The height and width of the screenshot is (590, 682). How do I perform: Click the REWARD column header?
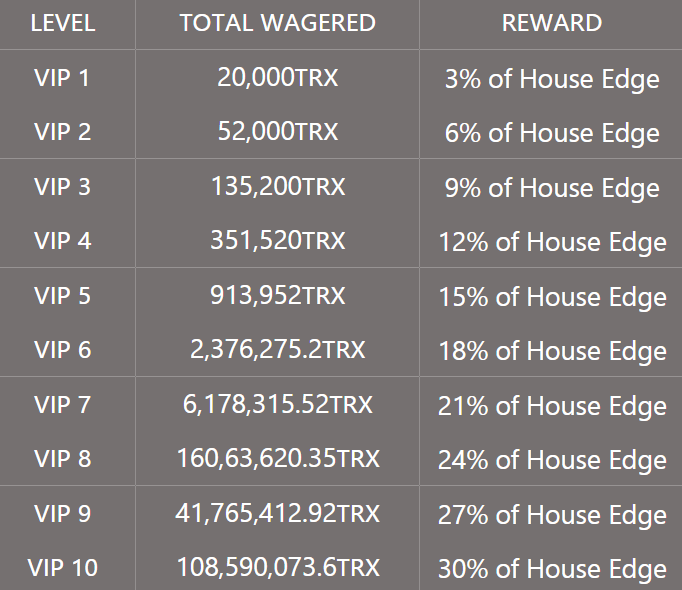pyautogui.click(x=552, y=23)
